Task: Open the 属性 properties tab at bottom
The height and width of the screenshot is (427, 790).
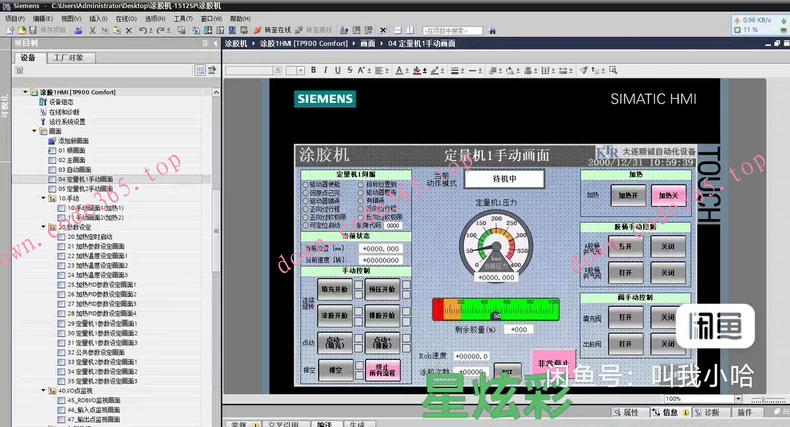Action: (631, 412)
